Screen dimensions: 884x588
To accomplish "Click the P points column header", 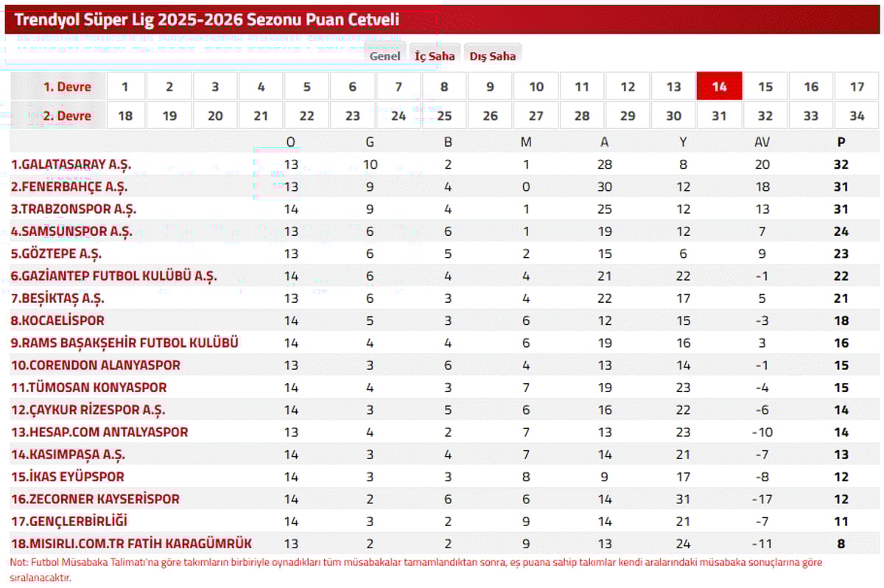I will pos(841,142).
